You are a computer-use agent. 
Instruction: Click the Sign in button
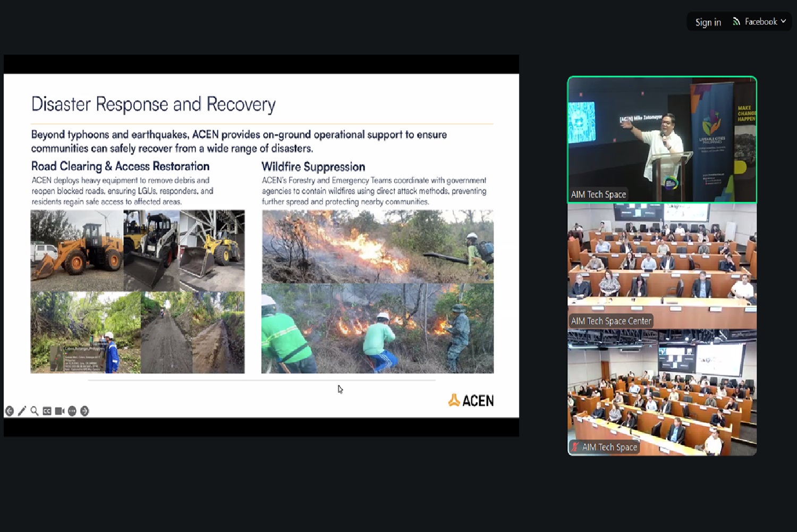[708, 22]
